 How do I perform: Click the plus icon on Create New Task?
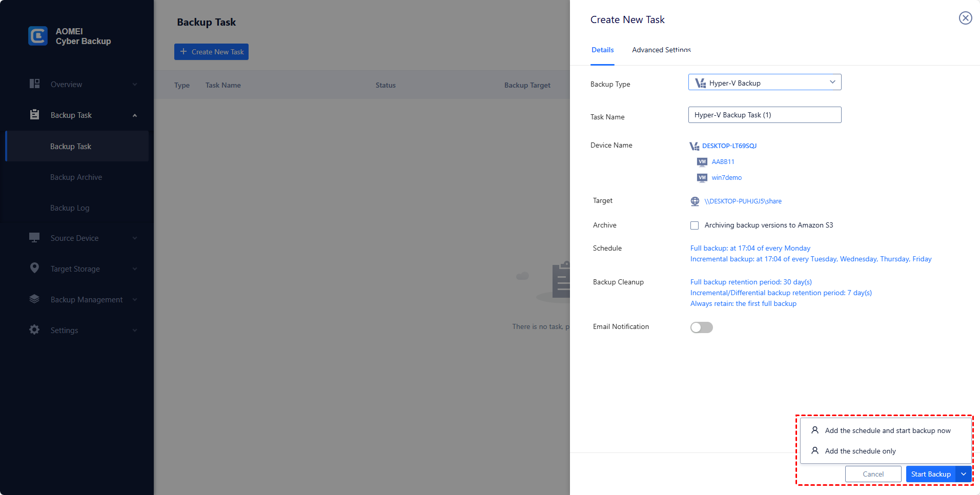coord(183,51)
